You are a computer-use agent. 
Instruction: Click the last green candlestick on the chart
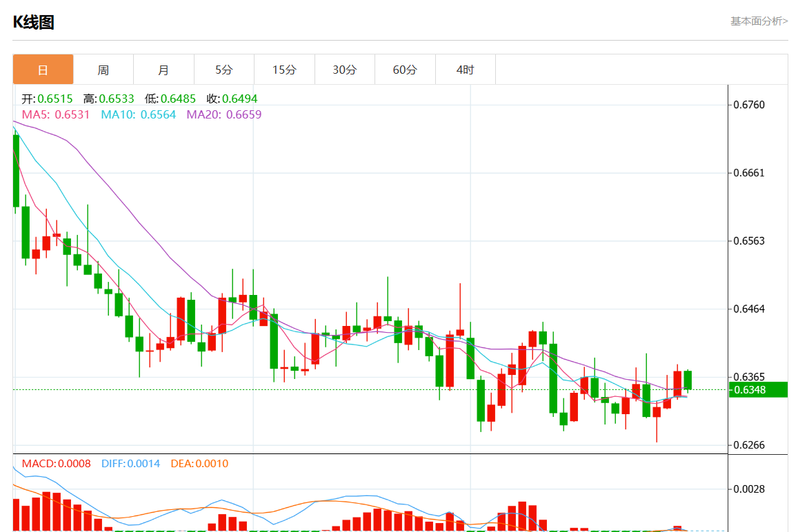pos(688,380)
